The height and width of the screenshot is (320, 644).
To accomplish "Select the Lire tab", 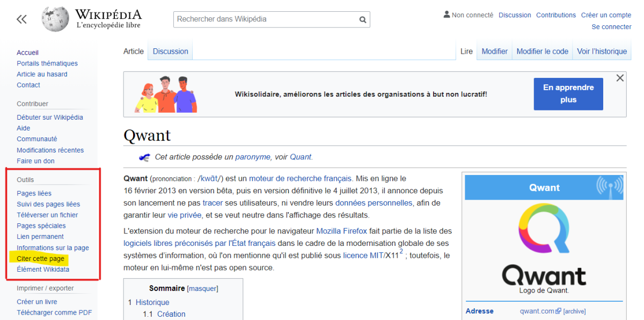I will (x=467, y=52).
